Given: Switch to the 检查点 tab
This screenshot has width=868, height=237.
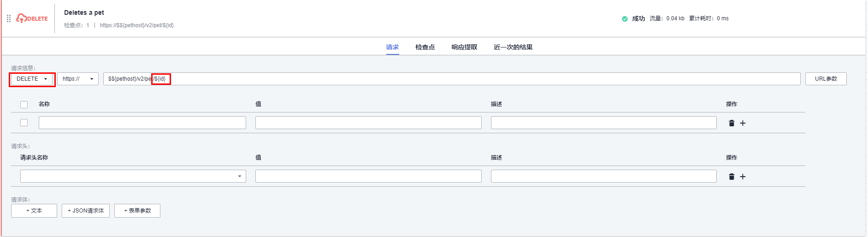Looking at the screenshot, I should click(x=425, y=47).
